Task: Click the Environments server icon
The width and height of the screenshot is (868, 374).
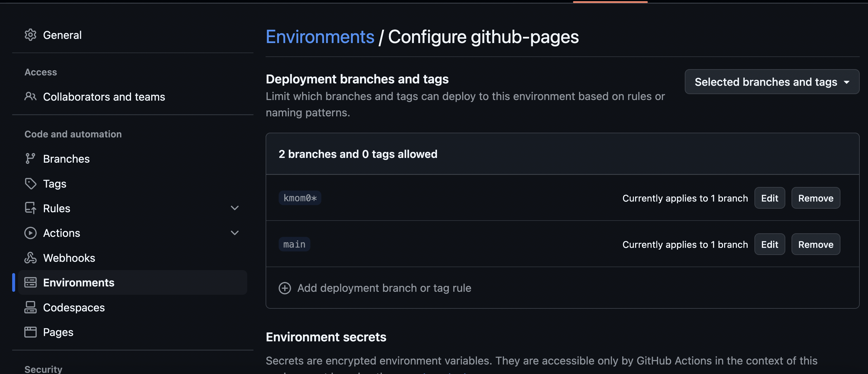Action: point(30,282)
